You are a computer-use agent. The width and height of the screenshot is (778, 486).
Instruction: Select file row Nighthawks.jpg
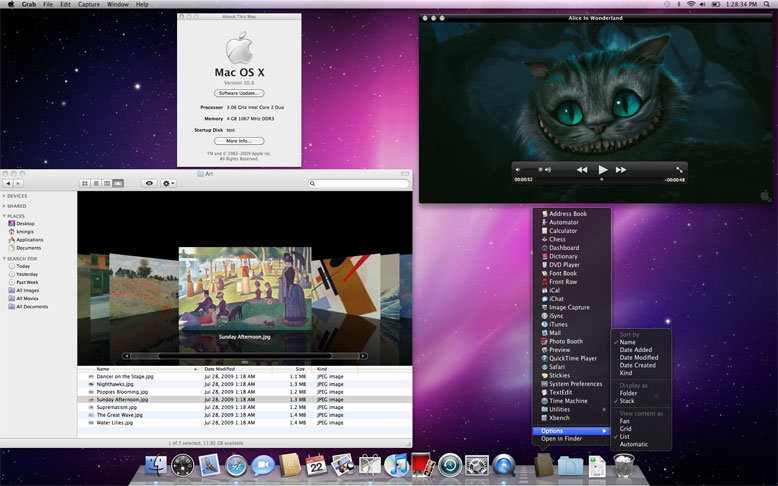click(x=245, y=384)
